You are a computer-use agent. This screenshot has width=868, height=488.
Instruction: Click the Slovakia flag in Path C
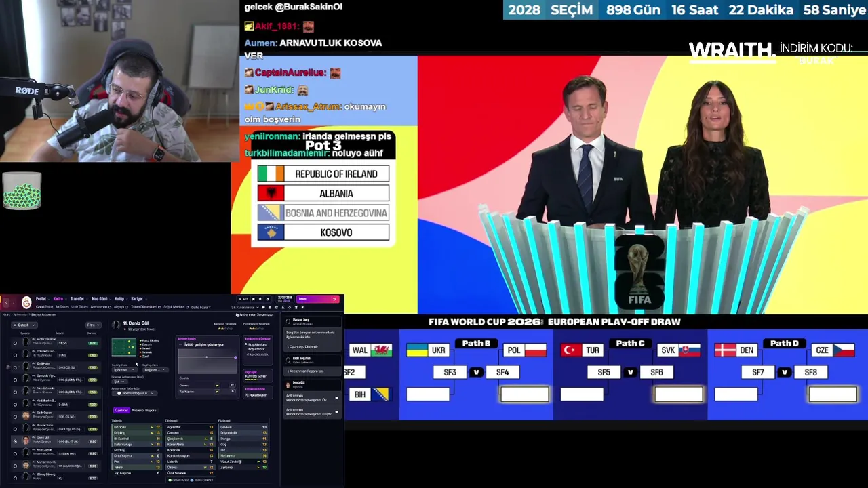coord(690,350)
